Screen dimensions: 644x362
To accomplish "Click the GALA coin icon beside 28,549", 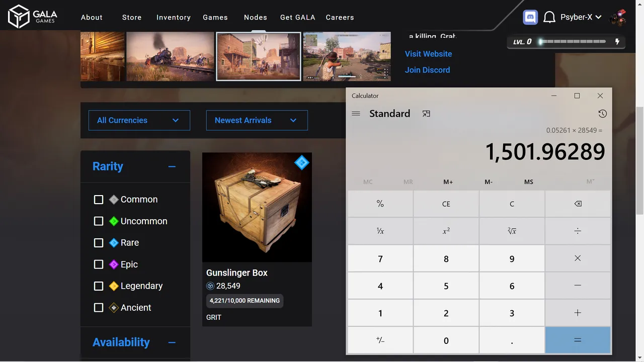I will tap(210, 286).
